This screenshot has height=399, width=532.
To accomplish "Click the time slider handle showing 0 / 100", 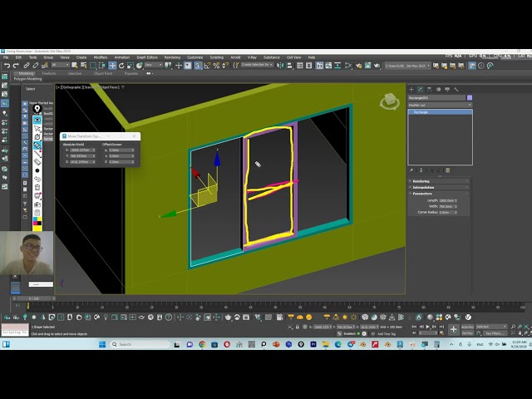I will click(x=34, y=298).
